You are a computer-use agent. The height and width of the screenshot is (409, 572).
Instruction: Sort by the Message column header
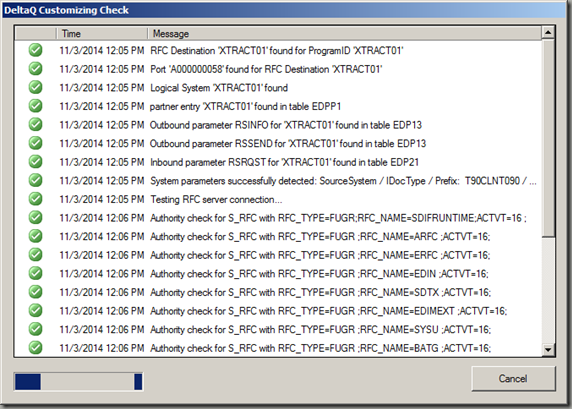click(344, 34)
